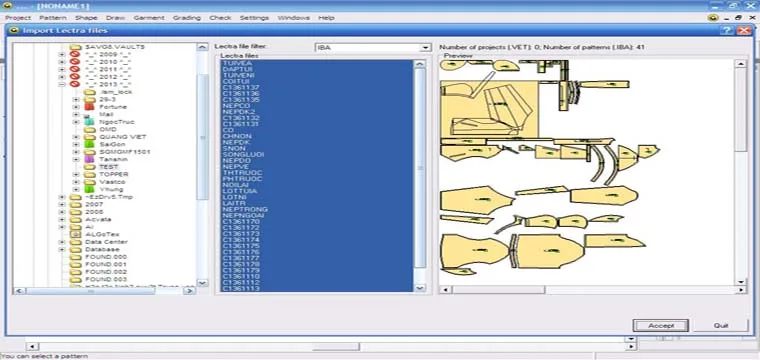Click the purple Tanahin folder icon
760x360 pixels.
[x=89, y=159]
